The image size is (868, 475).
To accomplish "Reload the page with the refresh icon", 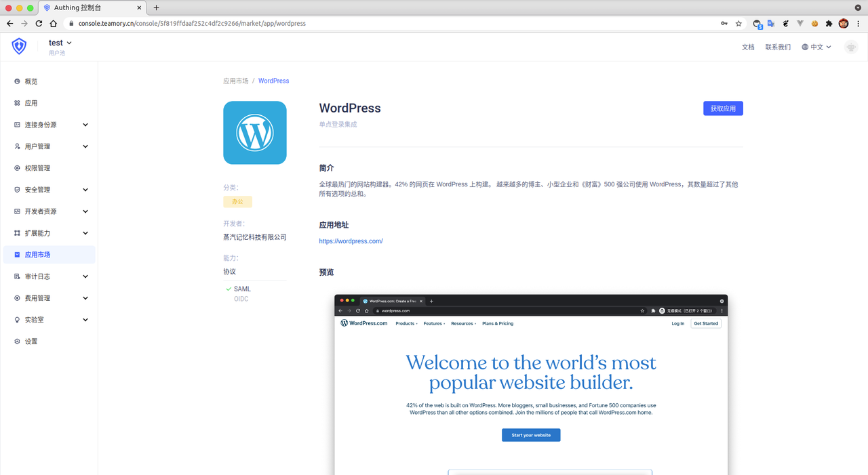I will point(39,23).
